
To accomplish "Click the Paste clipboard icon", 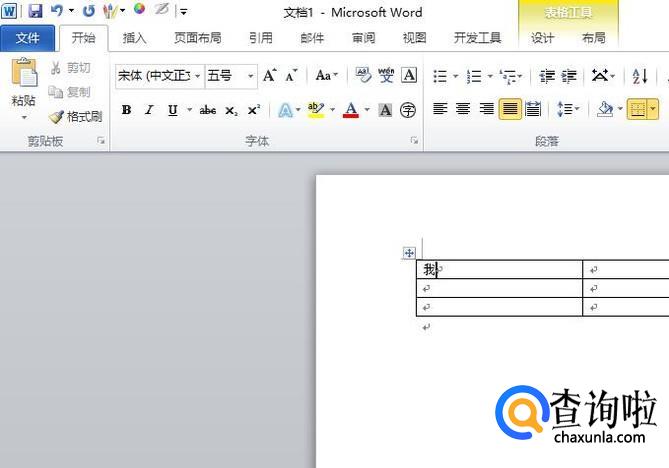I will [x=24, y=73].
